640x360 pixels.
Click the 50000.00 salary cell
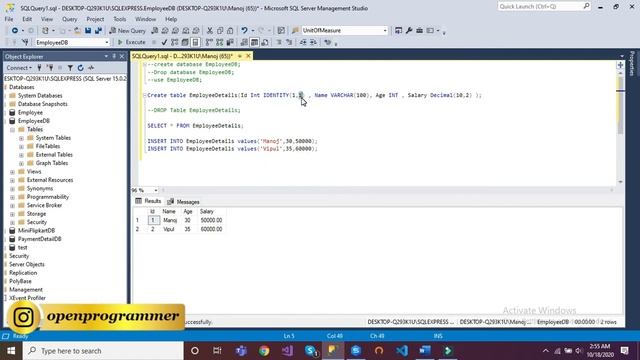pos(211,220)
